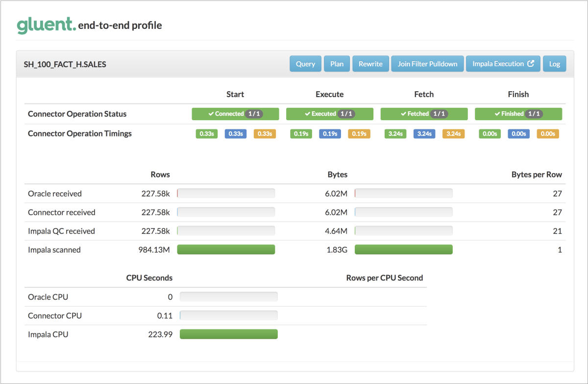The image size is (588, 384).
Task: Click the Bytes per Row column header
Action: click(x=537, y=175)
